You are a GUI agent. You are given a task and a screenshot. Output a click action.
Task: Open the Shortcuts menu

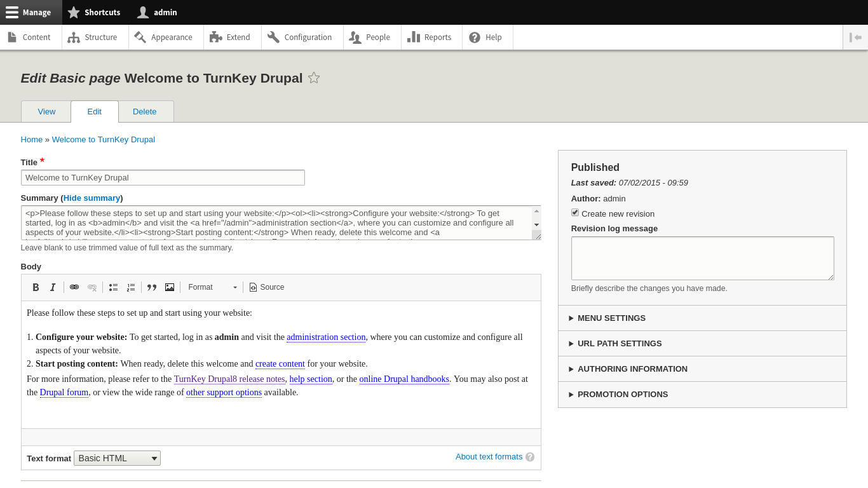click(x=94, y=12)
